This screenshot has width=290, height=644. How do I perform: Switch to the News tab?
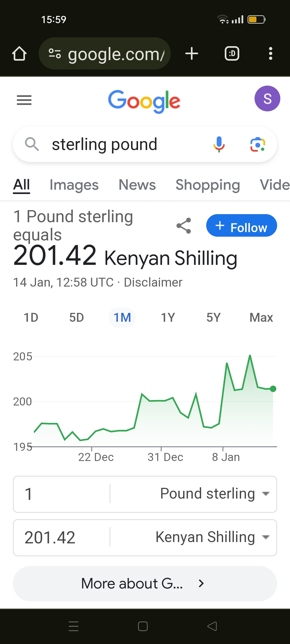click(137, 185)
